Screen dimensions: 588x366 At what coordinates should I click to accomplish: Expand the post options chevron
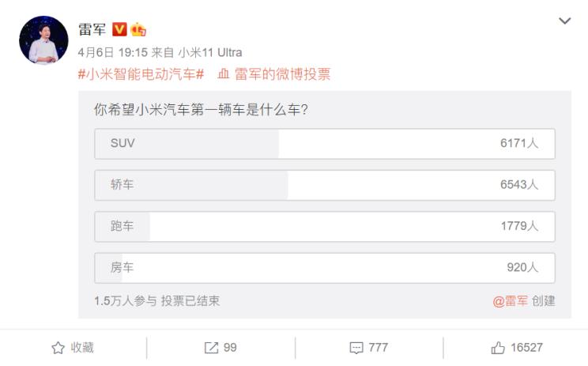(x=564, y=21)
